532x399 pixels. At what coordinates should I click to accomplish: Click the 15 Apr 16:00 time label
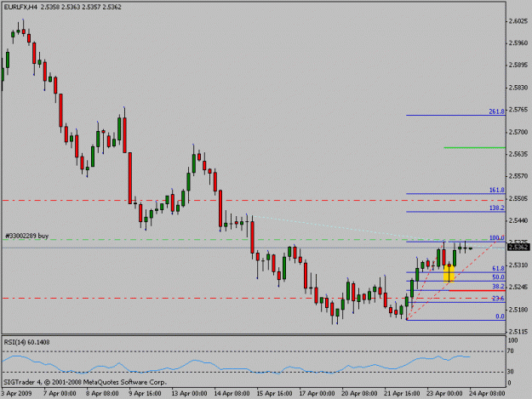(x=274, y=393)
